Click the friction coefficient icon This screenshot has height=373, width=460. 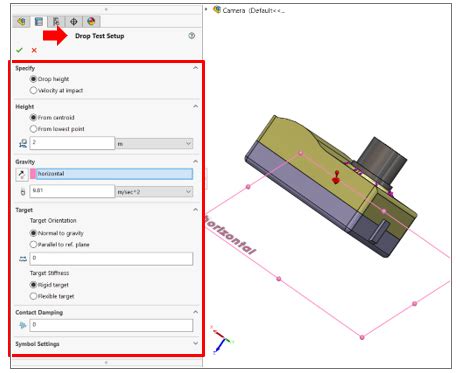pyautogui.click(x=23, y=259)
